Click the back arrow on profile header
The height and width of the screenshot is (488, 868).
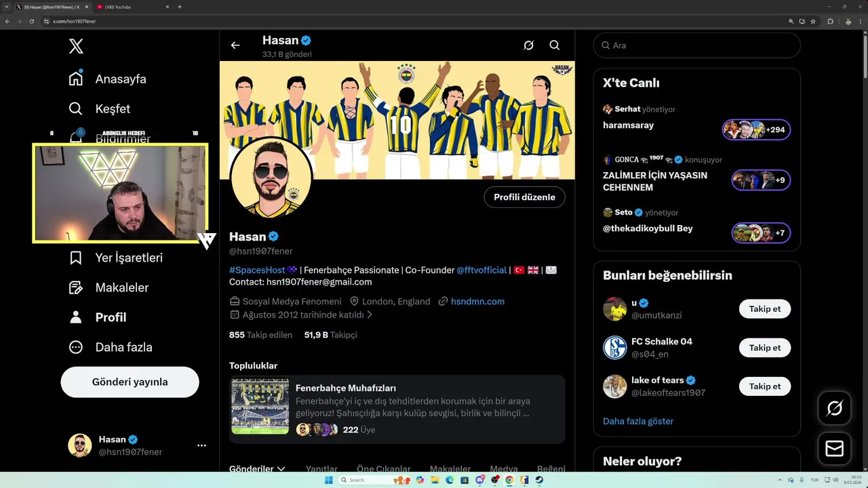point(235,45)
